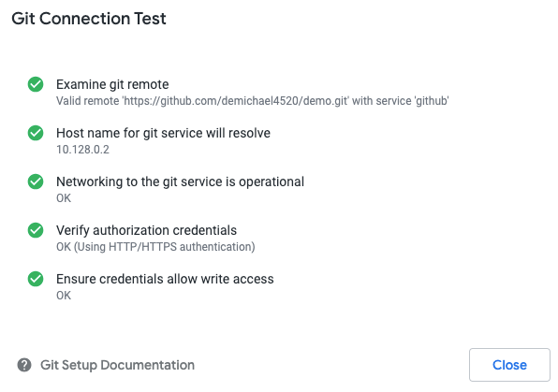Image resolution: width=558 pixels, height=392 pixels.
Task: Click the HTTP/HTTPS authentication status text
Action: [155, 247]
